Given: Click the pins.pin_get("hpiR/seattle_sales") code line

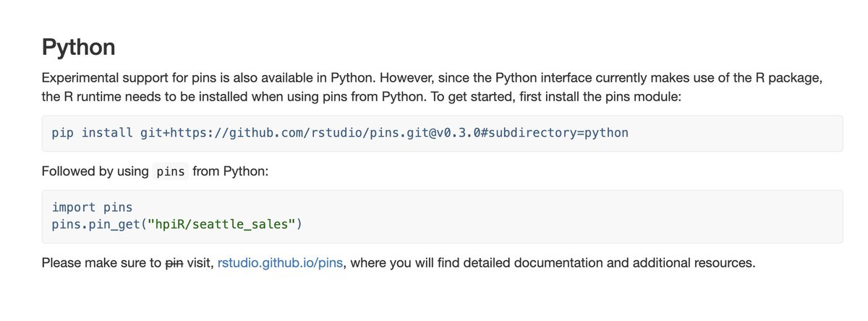Looking at the screenshot, I should (176, 224).
